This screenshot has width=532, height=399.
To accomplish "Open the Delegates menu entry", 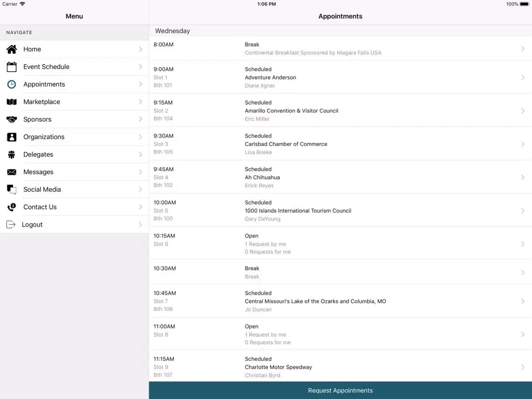I will pyautogui.click(x=74, y=155).
